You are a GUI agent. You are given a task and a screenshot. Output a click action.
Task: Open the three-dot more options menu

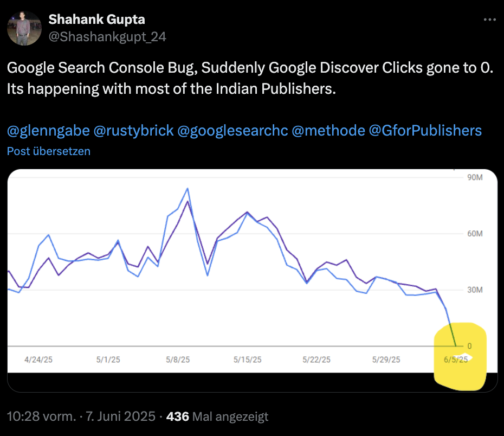(x=489, y=20)
